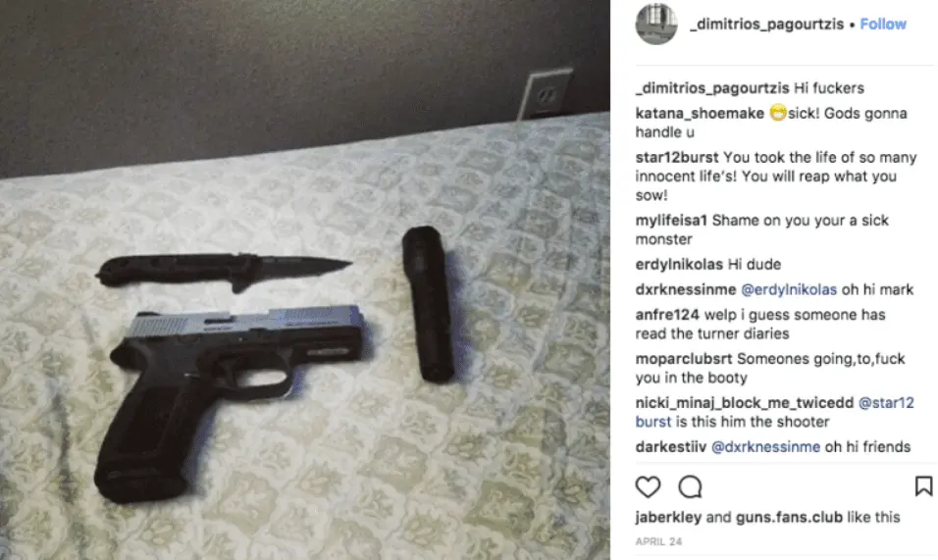Follow the _dimitrios_pagourtzis account
Image resolution: width=938 pixels, height=560 pixels.
tap(883, 24)
